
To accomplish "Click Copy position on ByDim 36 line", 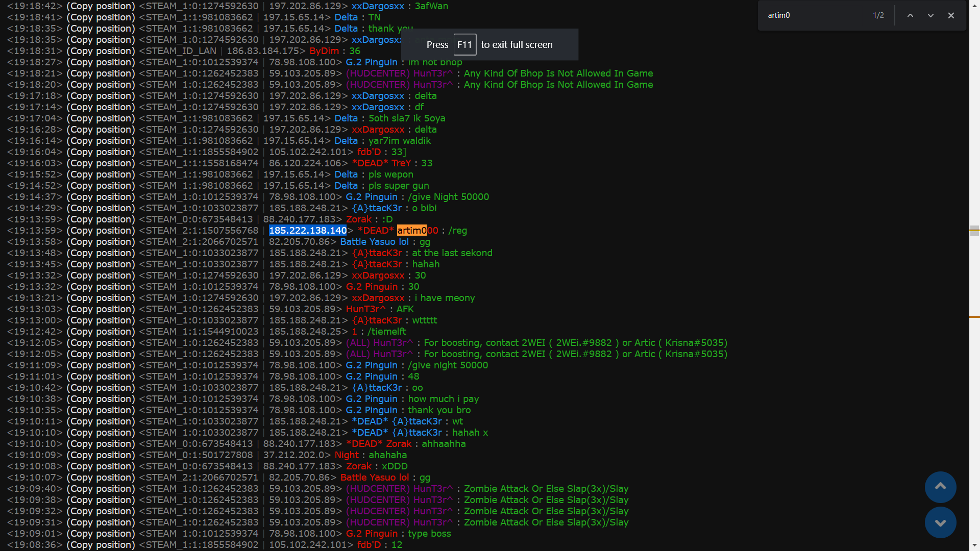I will (x=101, y=51).
